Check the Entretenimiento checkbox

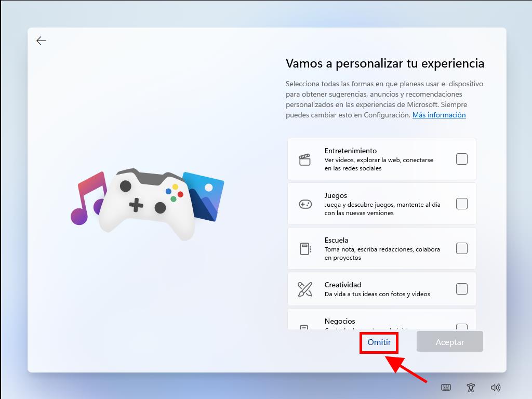461,159
